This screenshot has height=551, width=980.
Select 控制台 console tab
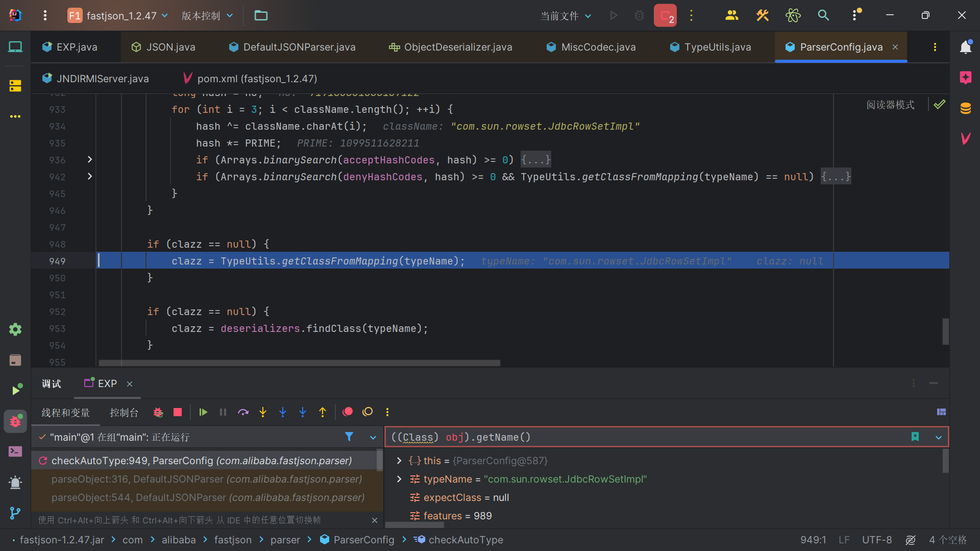click(x=124, y=413)
